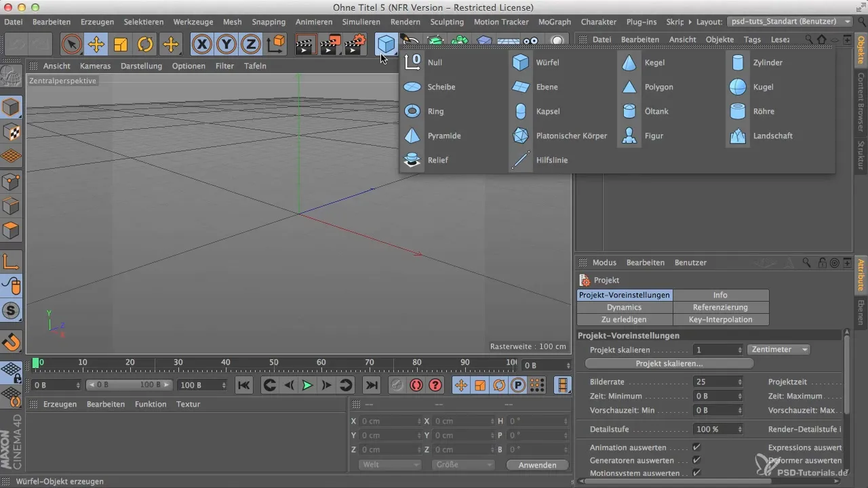
Task: Create a Kapsel capsule object
Action: [x=536, y=111]
